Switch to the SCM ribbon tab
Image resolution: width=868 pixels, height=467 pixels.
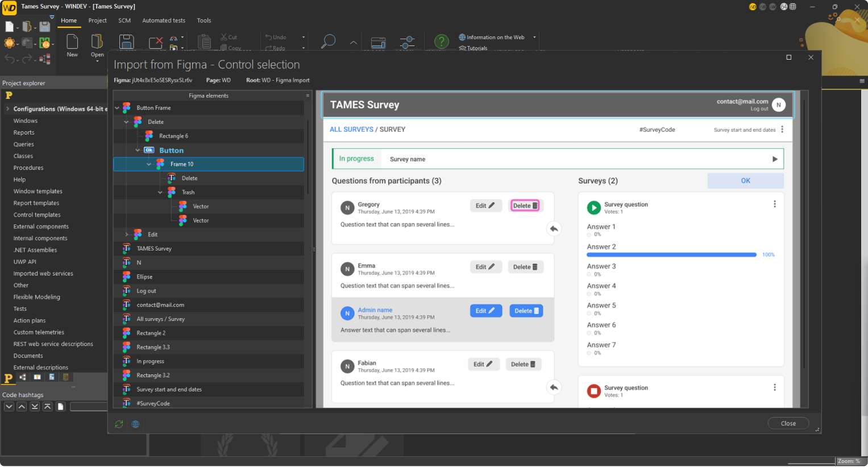coord(124,20)
